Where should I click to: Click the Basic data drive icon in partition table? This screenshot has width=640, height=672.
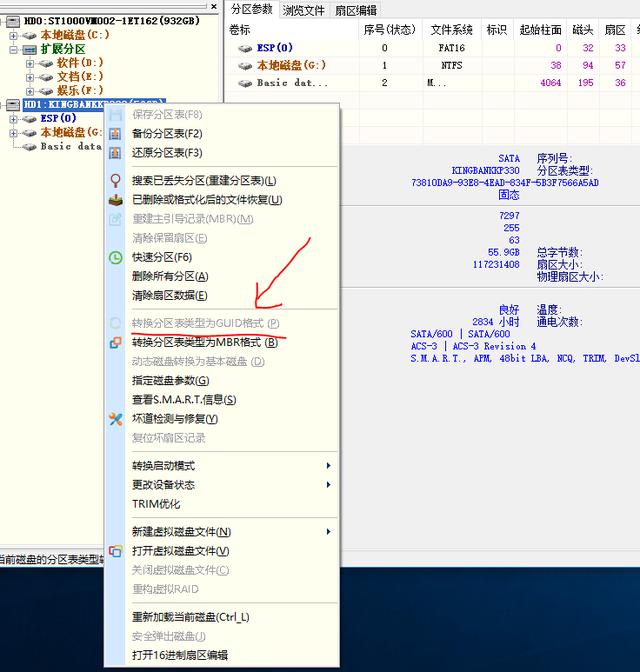coord(245,83)
